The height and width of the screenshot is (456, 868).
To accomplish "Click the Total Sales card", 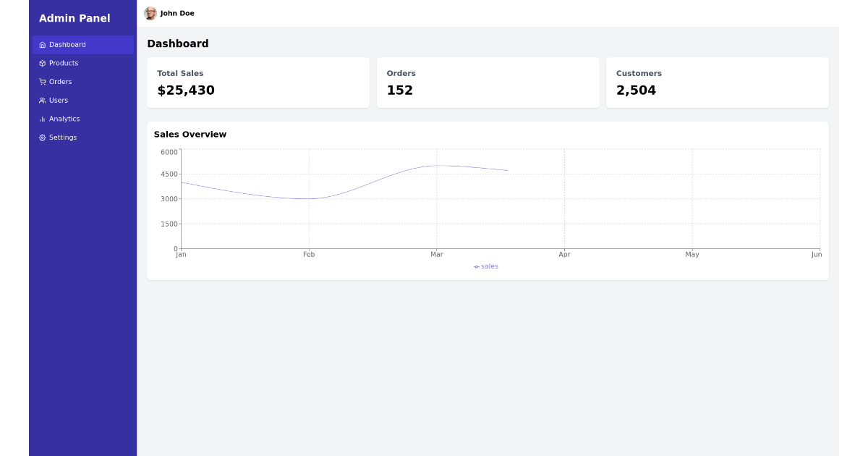I will [258, 83].
